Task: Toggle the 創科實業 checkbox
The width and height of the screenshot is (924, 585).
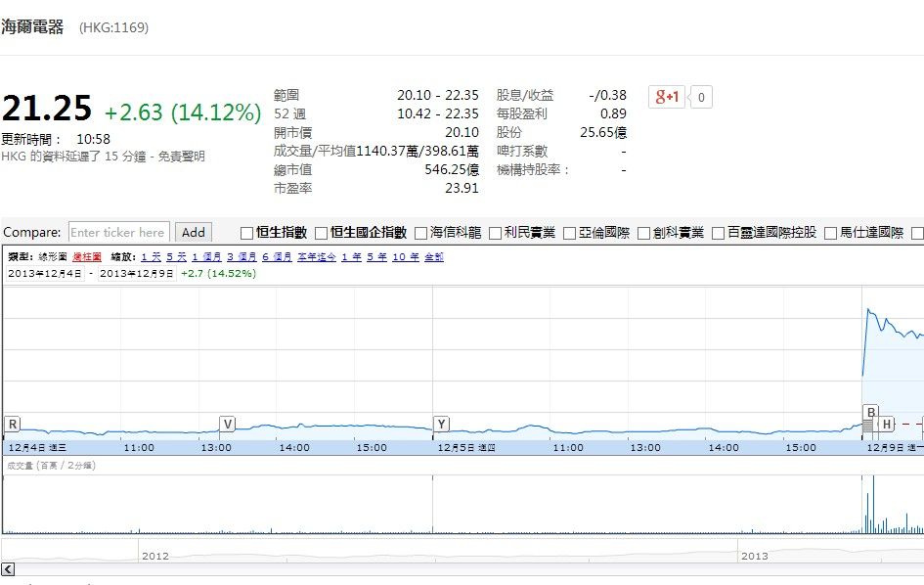Action: 644,233
